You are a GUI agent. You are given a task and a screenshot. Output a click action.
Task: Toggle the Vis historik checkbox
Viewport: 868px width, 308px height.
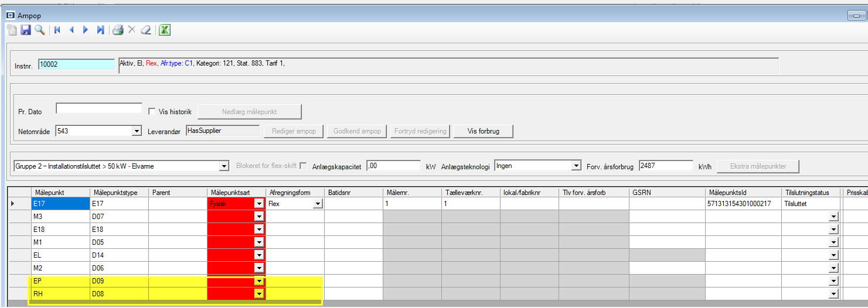coord(152,111)
